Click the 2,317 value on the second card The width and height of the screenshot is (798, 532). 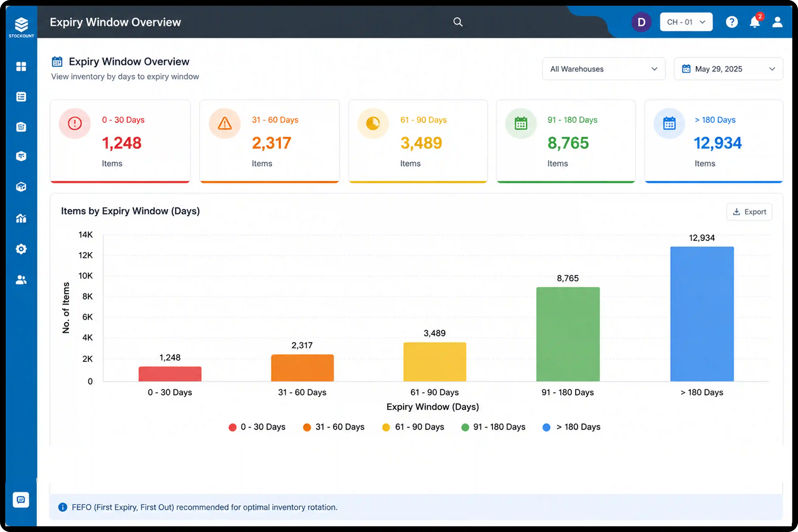(x=271, y=143)
